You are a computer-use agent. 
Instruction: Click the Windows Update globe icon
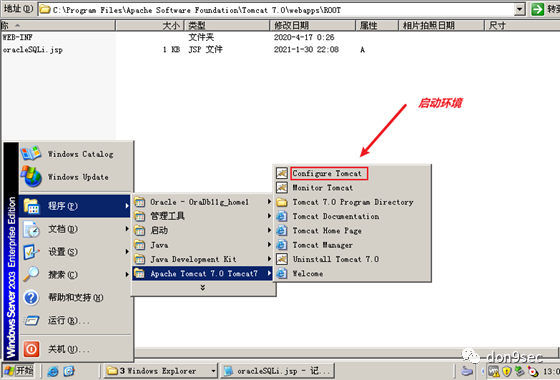pyautogui.click(x=31, y=176)
